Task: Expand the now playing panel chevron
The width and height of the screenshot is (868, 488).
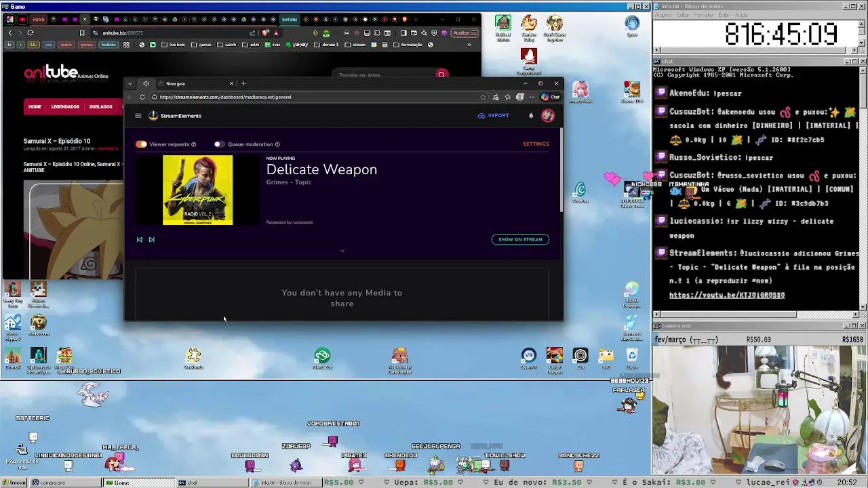Action: pyautogui.click(x=342, y=251)
